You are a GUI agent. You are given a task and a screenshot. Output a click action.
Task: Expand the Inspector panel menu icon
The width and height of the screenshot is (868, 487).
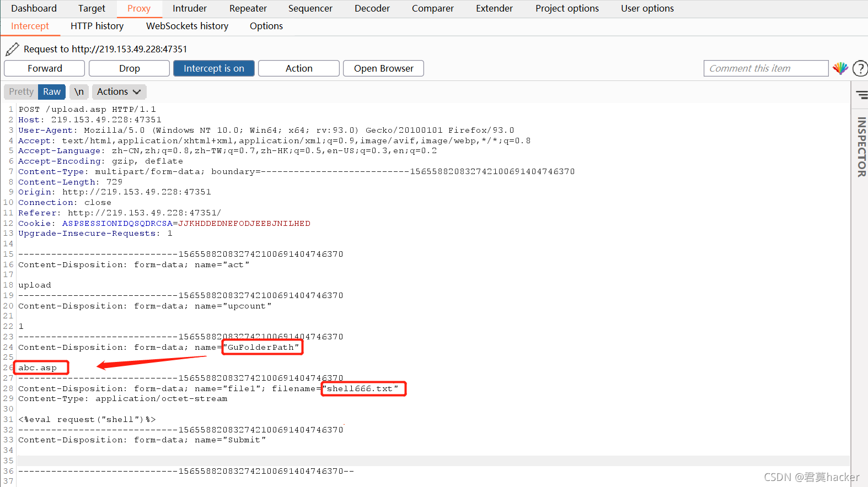coord(862,95)
